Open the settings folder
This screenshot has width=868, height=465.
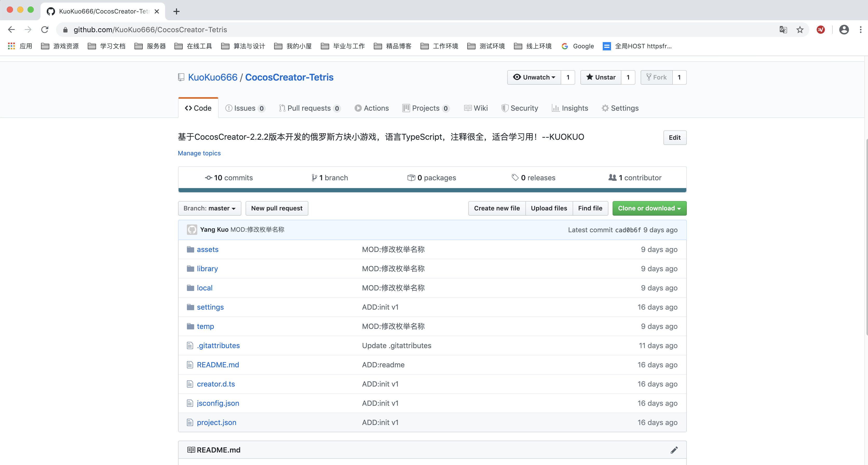(210, 307)
